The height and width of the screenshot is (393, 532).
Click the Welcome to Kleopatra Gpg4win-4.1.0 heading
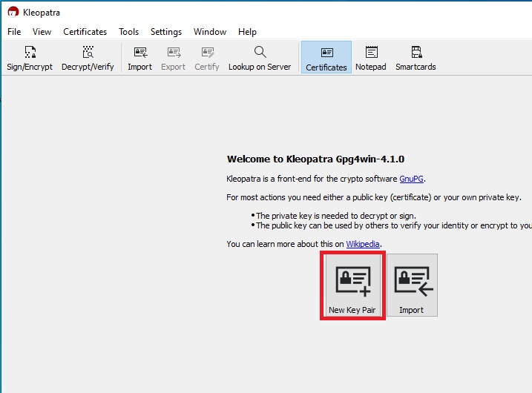click(315, 159)
